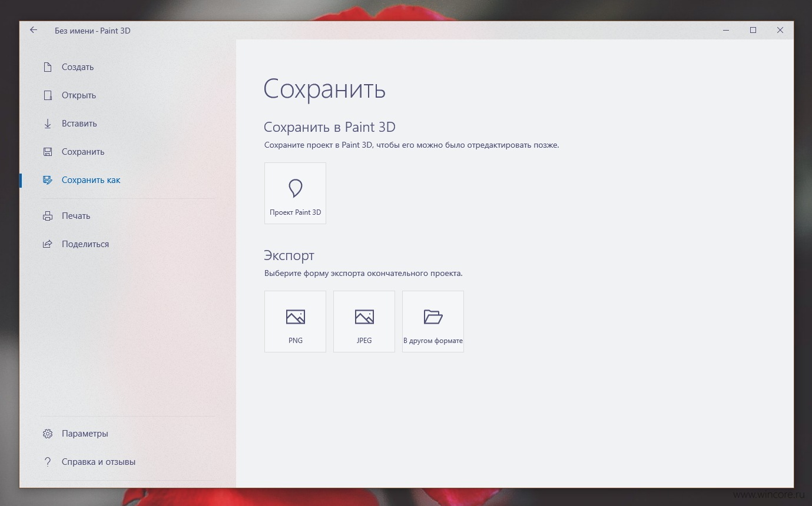Click the open folder icon for other format
Image resolution: width=812 pixels, height=506 pixels.
pyautogui.click(x=433, y=317)
